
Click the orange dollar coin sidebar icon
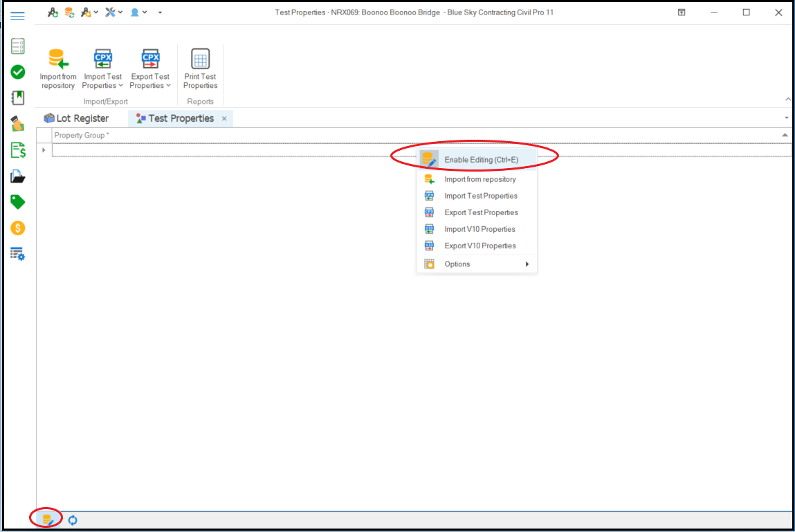(x=18, y=228)
